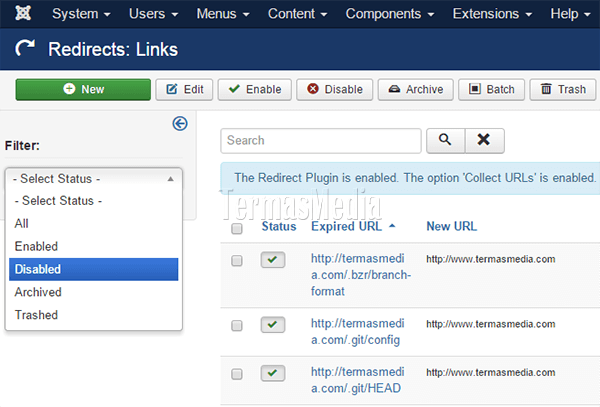The width and height of the screenshot is (600, 407).
Task: Open the Components menu
Action: click(x=390, y=14)
